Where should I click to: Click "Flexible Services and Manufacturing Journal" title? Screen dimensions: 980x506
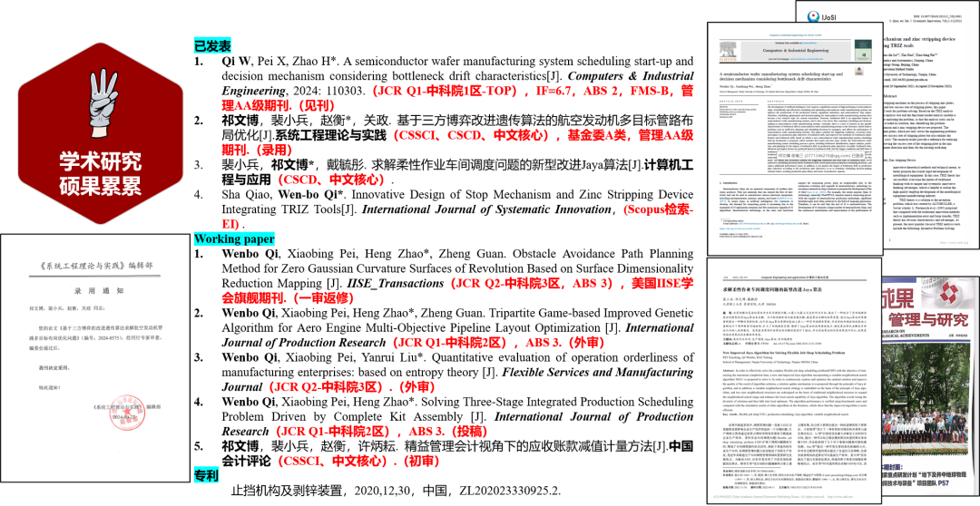pyautogui.click(x=457, y=379)
